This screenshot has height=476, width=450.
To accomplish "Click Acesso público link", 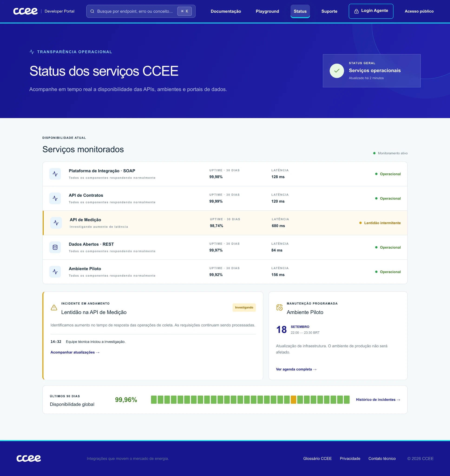I will pos(419,11).
